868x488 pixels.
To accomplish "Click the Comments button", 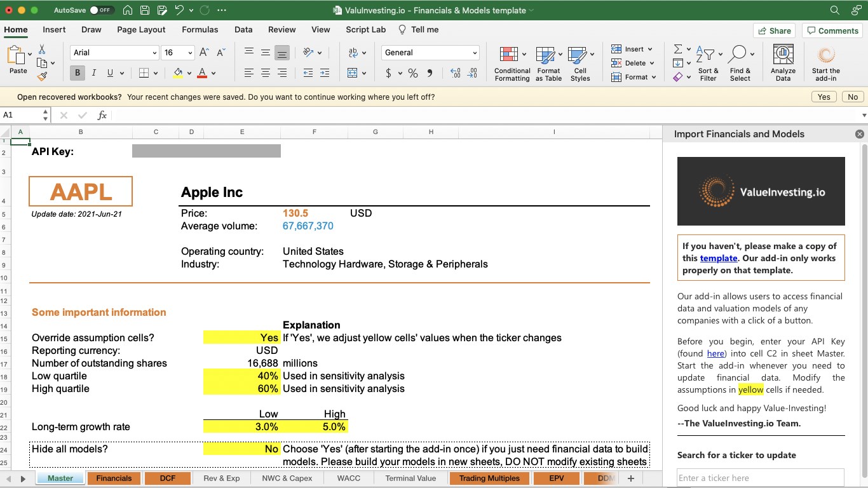I will 832,30.
